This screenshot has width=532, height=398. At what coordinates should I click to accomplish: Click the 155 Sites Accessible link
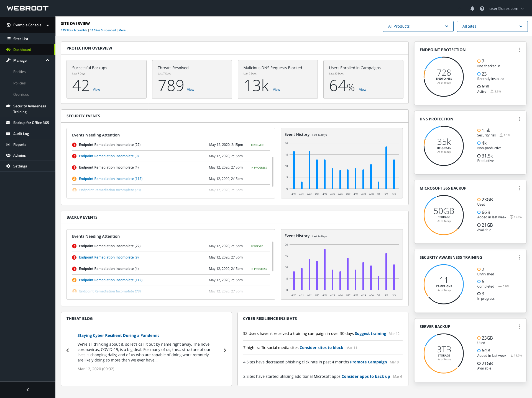tap(74, 30)
